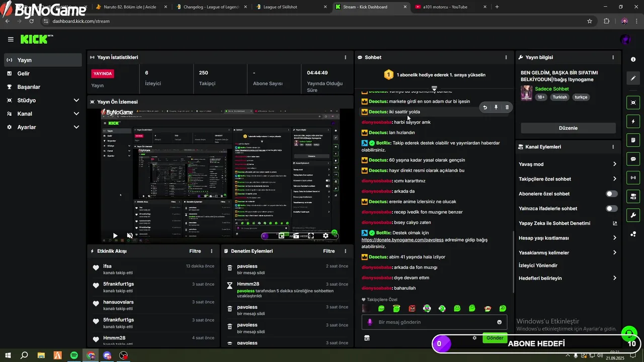Click the document note icon in right sidebar
Viewport: 644px width, 362px height.
(x=633, y=140)
